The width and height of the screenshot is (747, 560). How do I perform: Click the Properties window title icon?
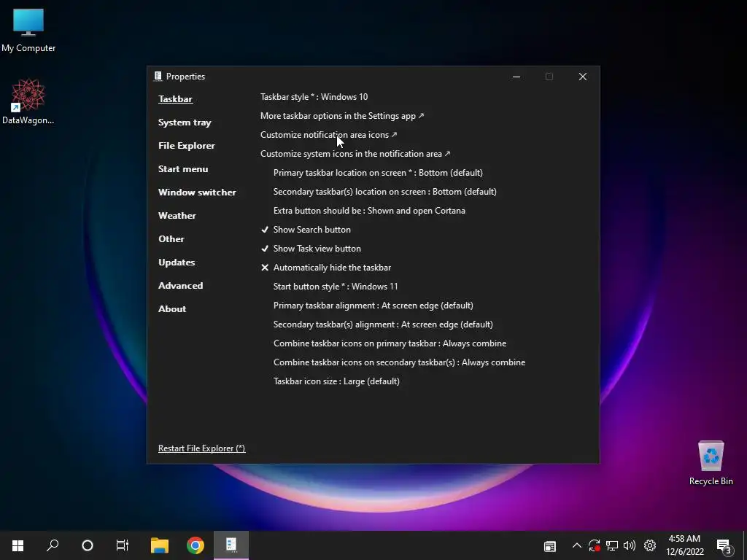(158, 76)
